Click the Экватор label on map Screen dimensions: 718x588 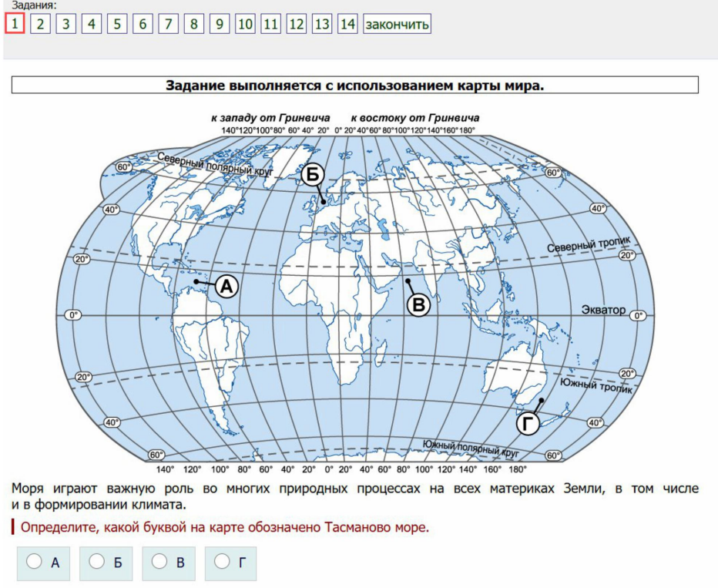603,310
